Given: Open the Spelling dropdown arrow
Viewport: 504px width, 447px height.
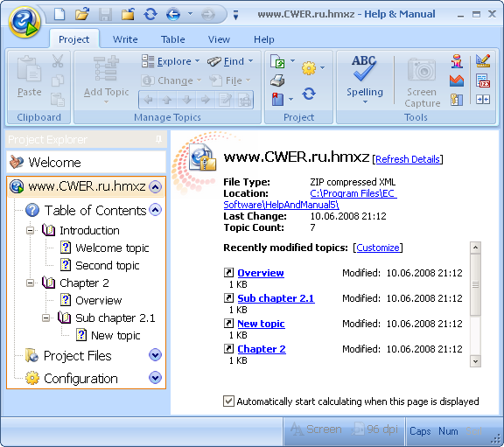Looking at the screenshot, I should (x=365, y=102).
